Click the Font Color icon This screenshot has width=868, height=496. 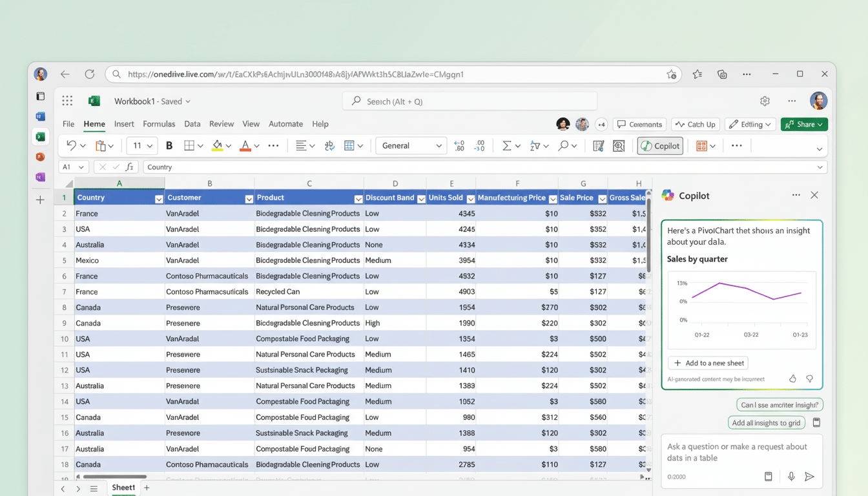pos(246,145)
